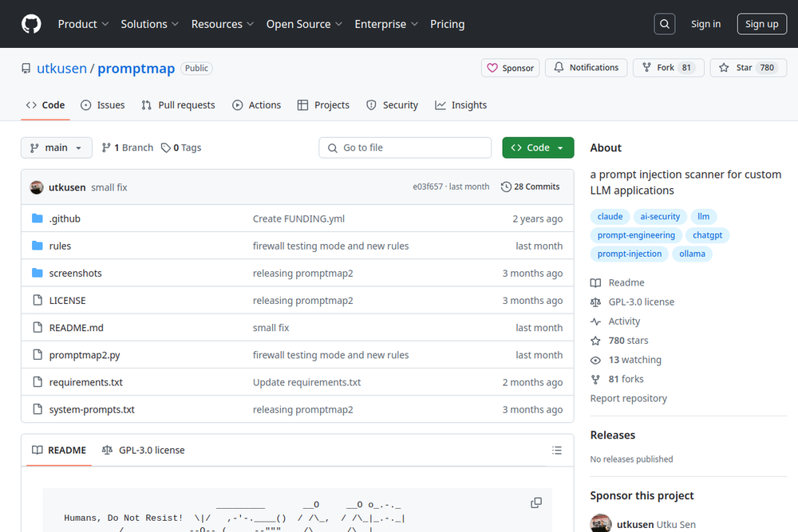Click the rules folder icon
Screen dimensions: 798x532
[38, 246]
